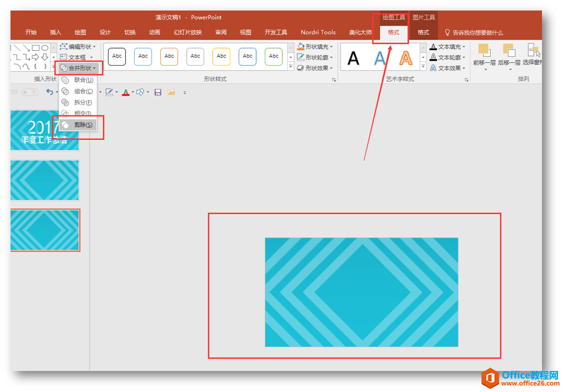563x392 pixels.
Task: Select the straight line shape tool
Action: [x=17, y=48]
